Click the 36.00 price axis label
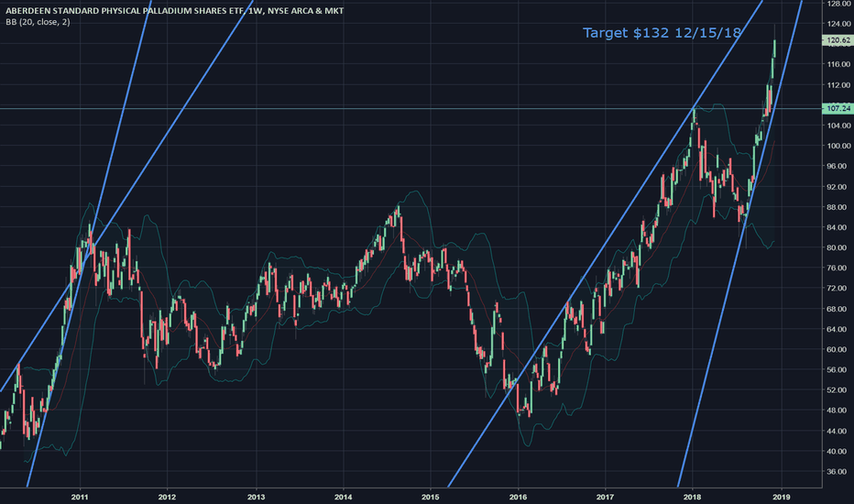The height and width of the screenshot is (504, 854). (838, 472)
